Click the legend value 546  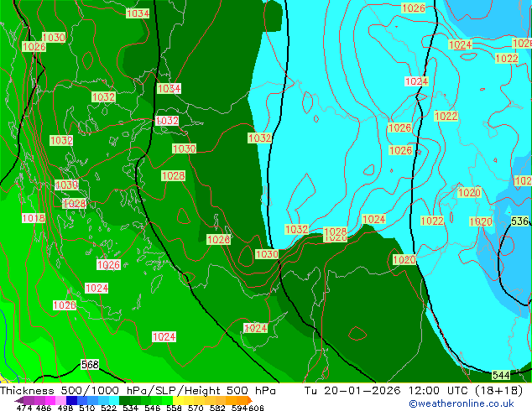[x=153, y=408]
